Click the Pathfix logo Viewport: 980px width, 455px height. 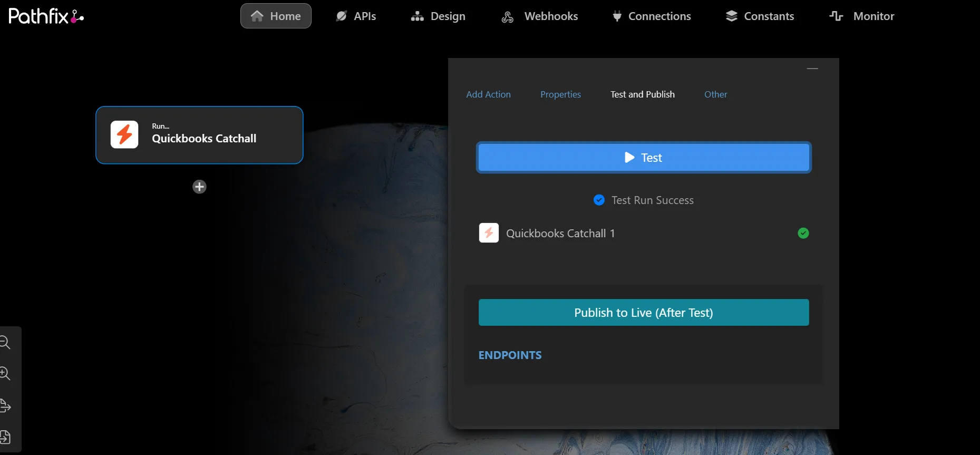[x=46, y=16]
